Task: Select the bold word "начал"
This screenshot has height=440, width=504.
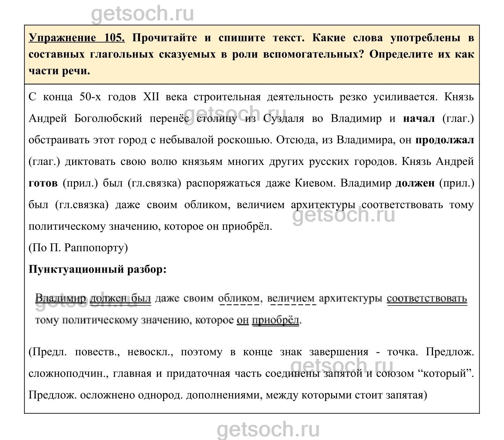Action: coord(419,119)
